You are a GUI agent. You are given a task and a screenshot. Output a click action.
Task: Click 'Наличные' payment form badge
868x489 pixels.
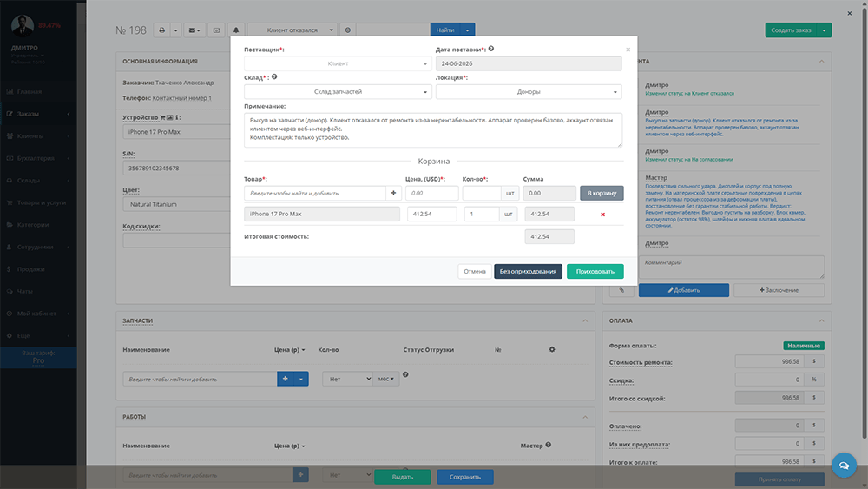(804, 346)
